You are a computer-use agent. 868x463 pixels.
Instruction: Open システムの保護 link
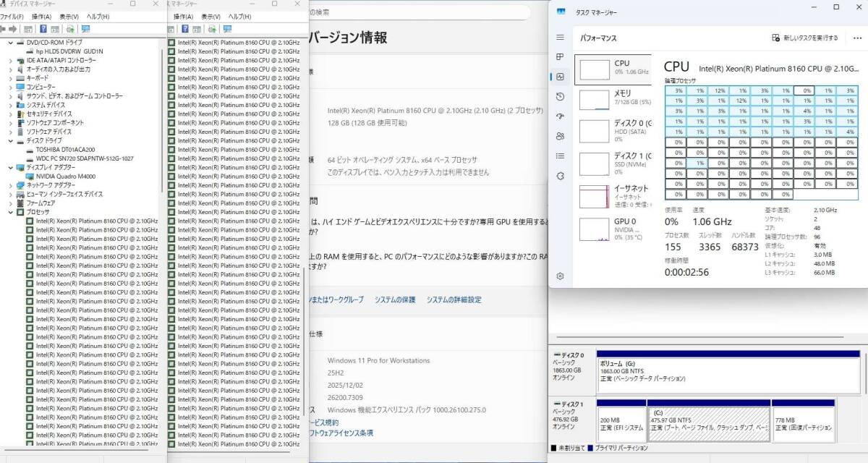(395, 300)
